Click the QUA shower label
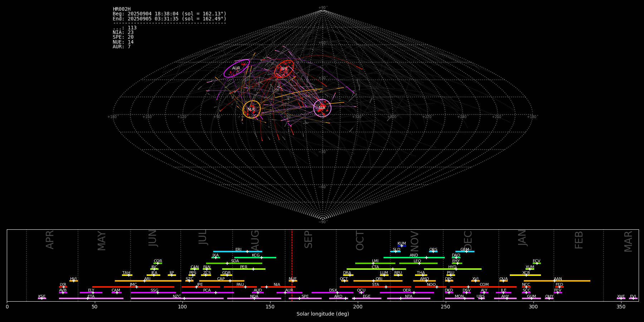This screenshot has width=644, height=322. pos(504,279)
